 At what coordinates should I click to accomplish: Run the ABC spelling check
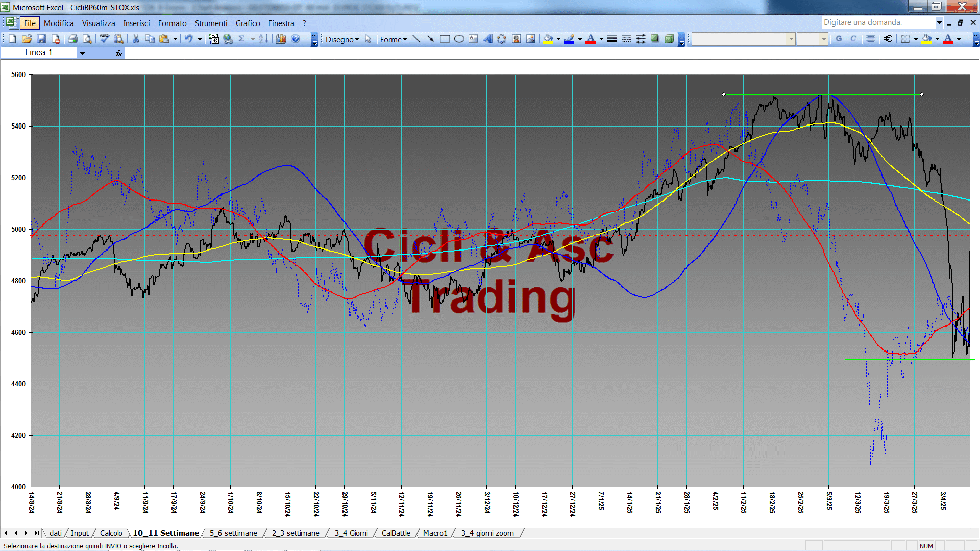(104, 39)
